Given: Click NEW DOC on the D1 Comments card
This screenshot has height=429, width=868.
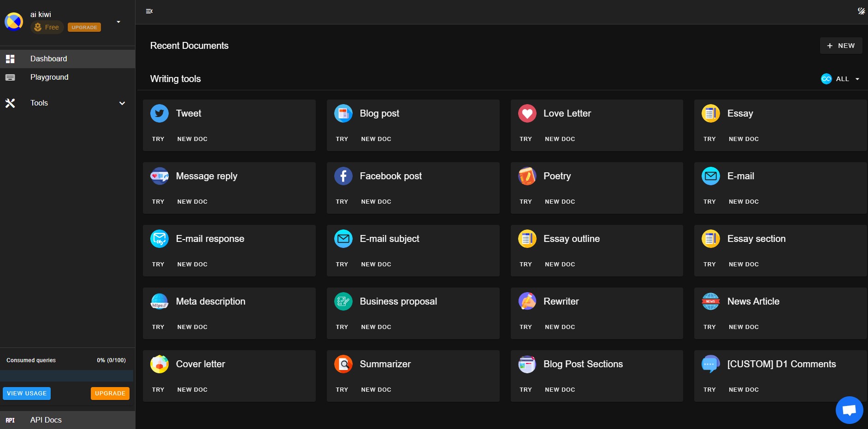Looking at the screenshot, I should (744, 389).
